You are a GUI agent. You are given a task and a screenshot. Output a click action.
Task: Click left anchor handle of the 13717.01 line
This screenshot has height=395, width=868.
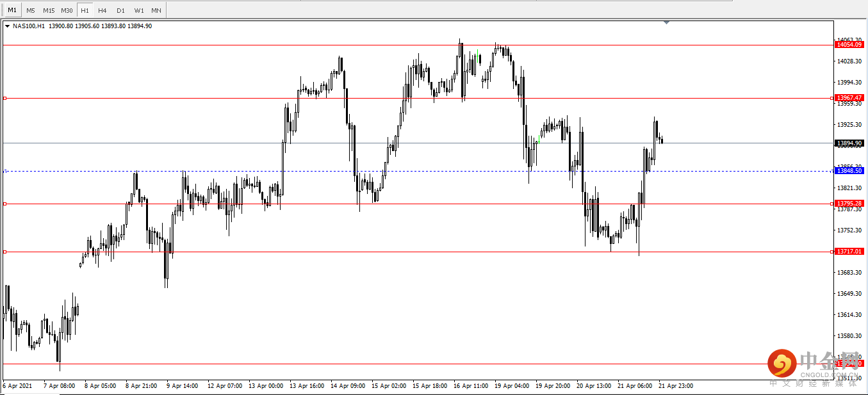(x=4, y=252)
